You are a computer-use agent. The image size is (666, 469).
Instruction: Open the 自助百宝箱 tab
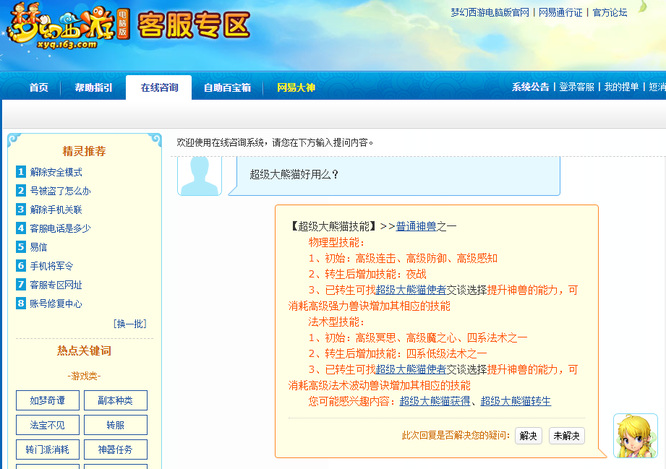[x=227, y=88]
